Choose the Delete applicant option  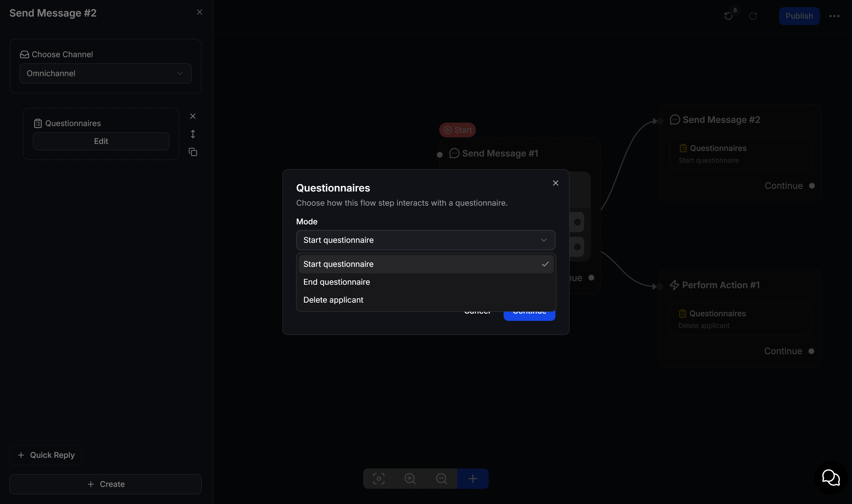click(x=426, y=300)
